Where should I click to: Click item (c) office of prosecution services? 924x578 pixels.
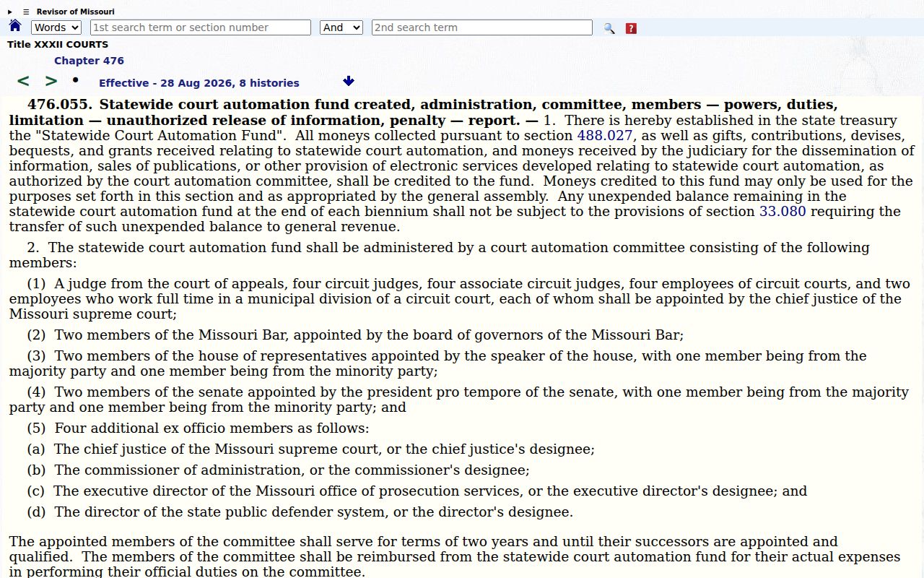[x=417, y=491]
